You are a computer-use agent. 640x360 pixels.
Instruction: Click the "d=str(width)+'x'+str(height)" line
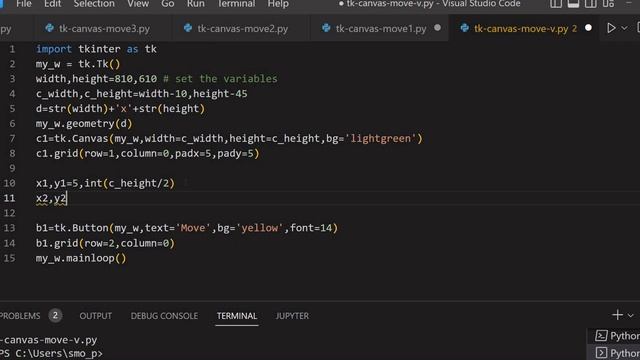(x=120, y=109)
